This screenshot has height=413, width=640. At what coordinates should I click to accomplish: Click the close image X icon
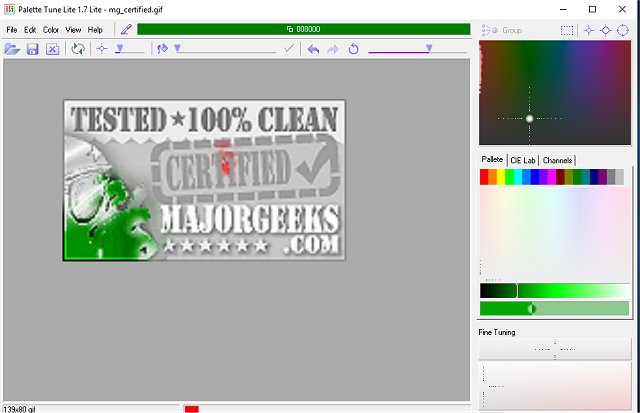(52, 49)
